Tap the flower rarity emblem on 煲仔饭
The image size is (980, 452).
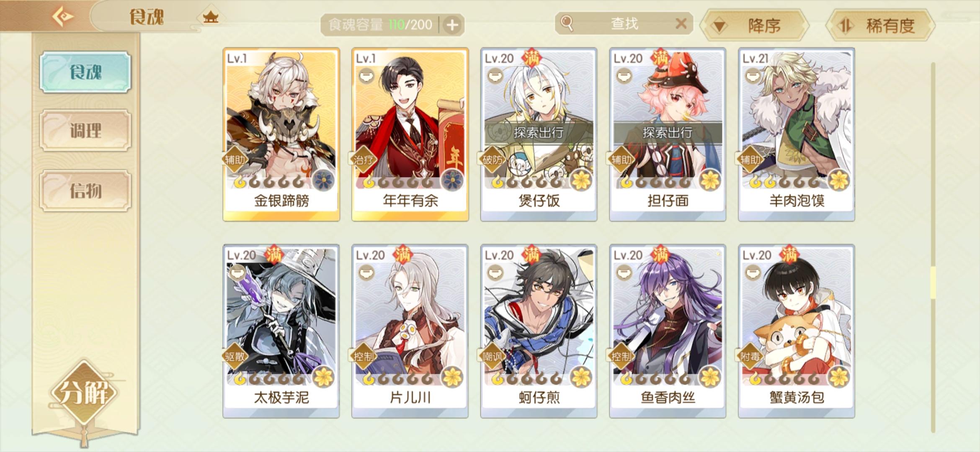click(581, 181)
